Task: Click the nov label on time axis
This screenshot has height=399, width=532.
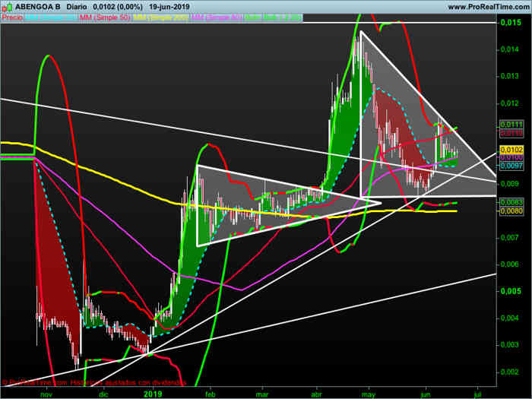Action: [x=46, y=394]
